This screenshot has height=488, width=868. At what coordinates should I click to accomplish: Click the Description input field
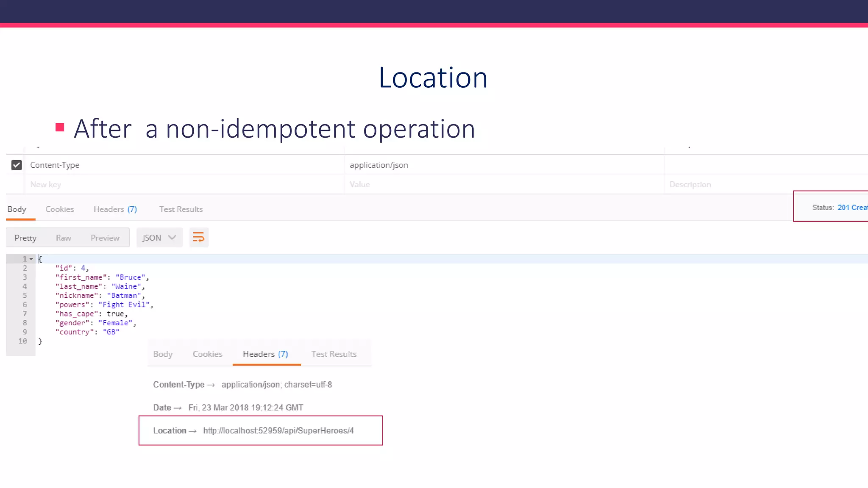690,185
